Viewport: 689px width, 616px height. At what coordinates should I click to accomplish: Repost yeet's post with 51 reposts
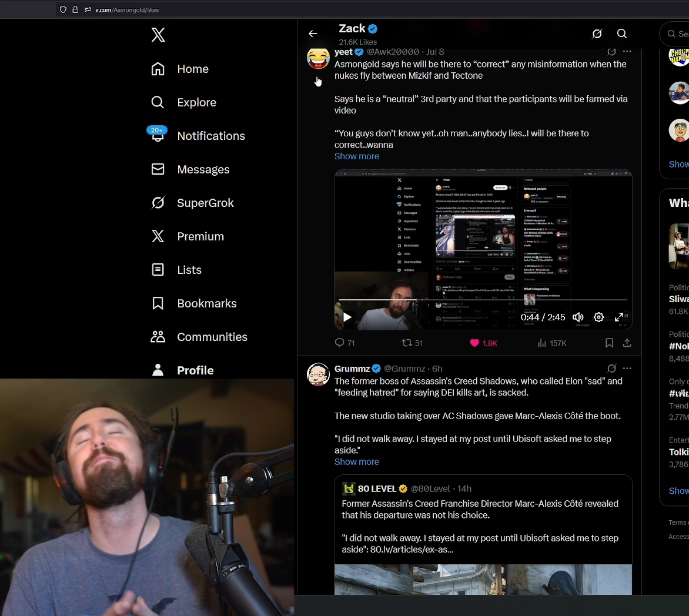coord(412,343)
